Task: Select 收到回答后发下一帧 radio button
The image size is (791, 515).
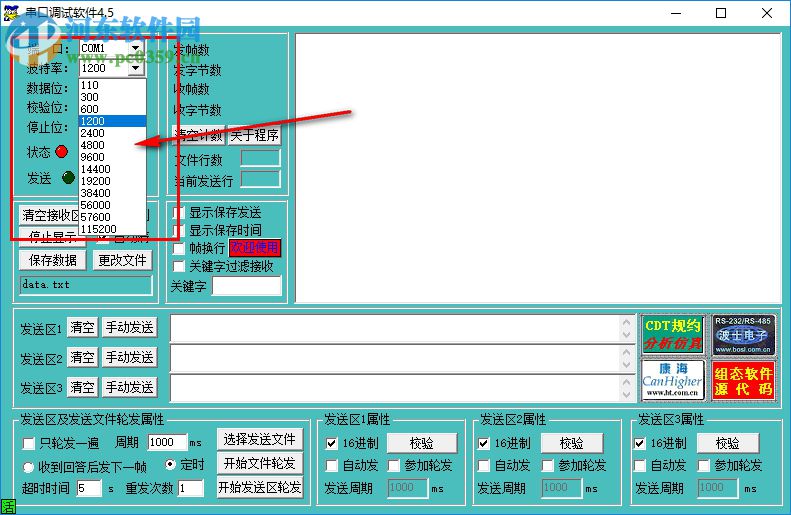Action: point(29,467)
